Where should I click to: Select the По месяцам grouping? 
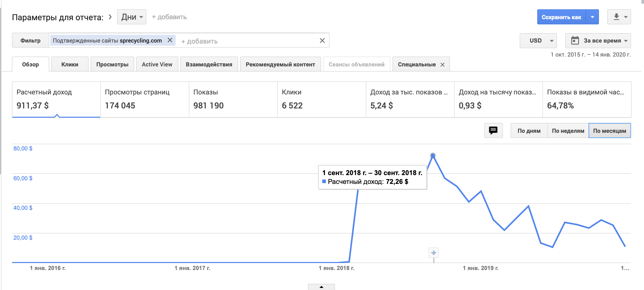click(609, 131)
